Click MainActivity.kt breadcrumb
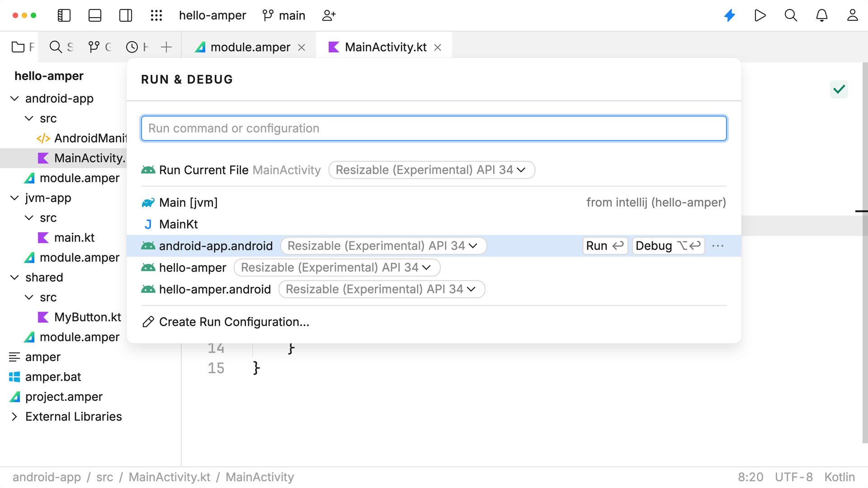Image resolution: width=868 pixels, height=488 pixels. pyautogui.click(x=170, y=477)
